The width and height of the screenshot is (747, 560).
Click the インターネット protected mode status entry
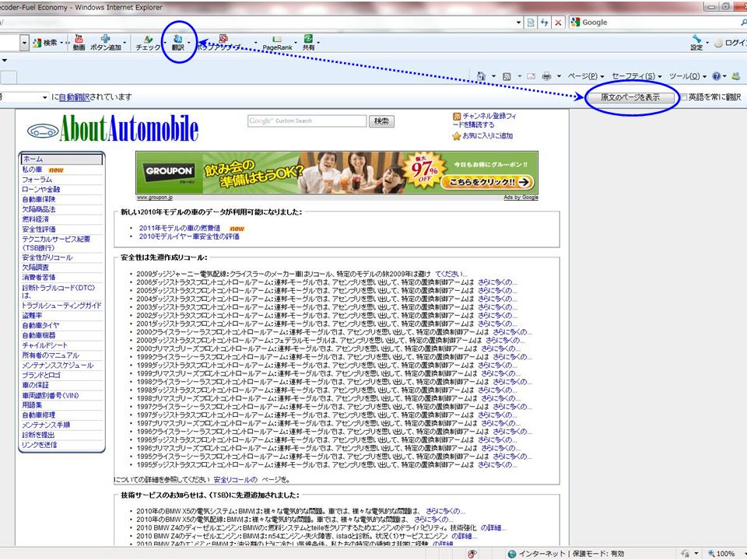[x=566, y=554]
